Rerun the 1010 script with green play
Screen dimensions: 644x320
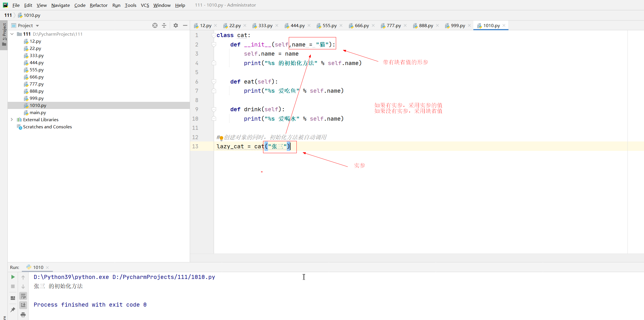(x=13, y=277)
